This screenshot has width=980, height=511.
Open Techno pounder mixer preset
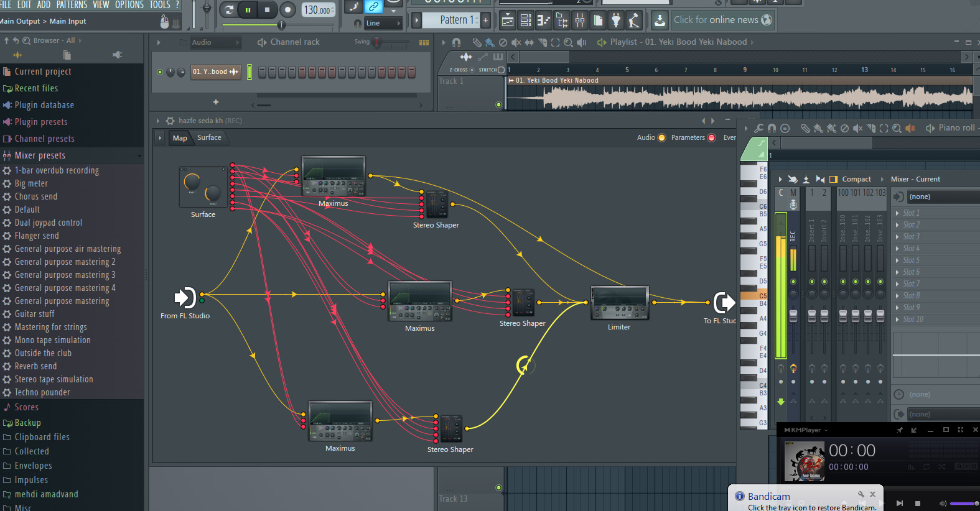point(42,392)
